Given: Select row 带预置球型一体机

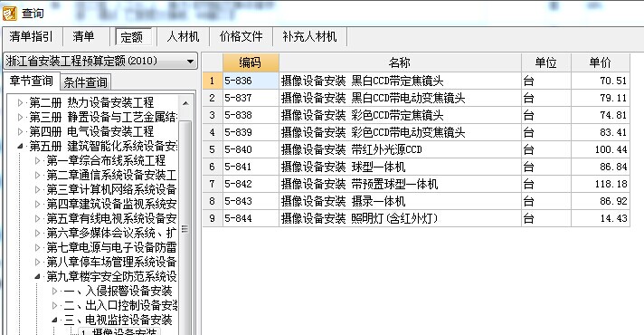Looking at the screenshot, I should point(416,184).
